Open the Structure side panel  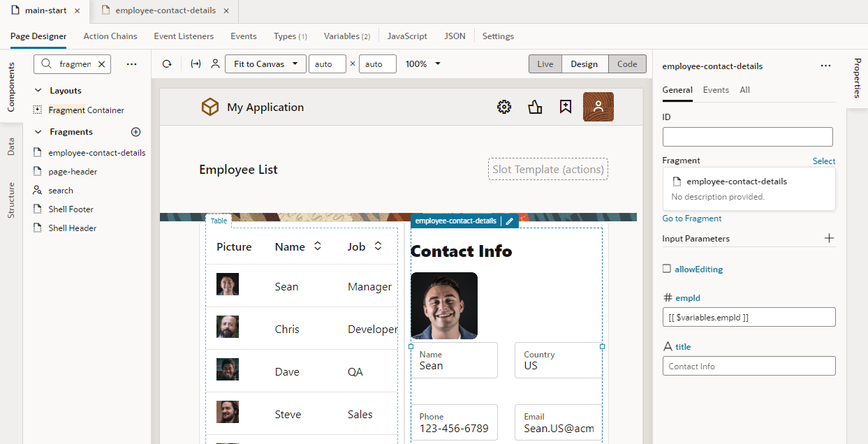(x=11, y=200)
